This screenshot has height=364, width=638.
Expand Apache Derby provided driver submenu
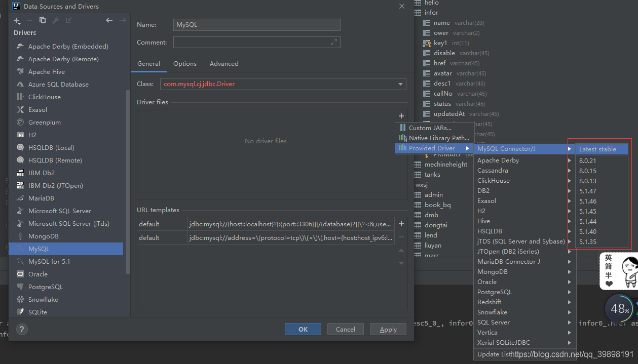[525, 160]
